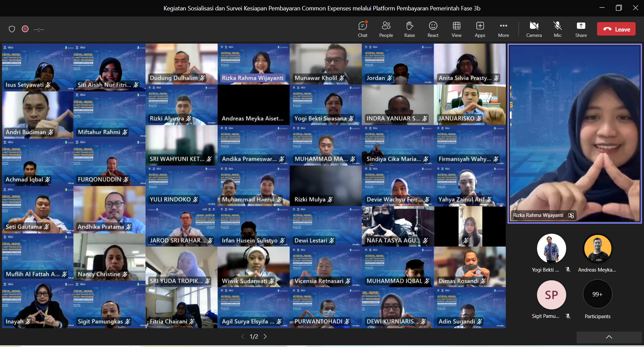The height and width of the screenshot is (347, 644).
Task: Open the View layout options
Action: pos(457,29)
